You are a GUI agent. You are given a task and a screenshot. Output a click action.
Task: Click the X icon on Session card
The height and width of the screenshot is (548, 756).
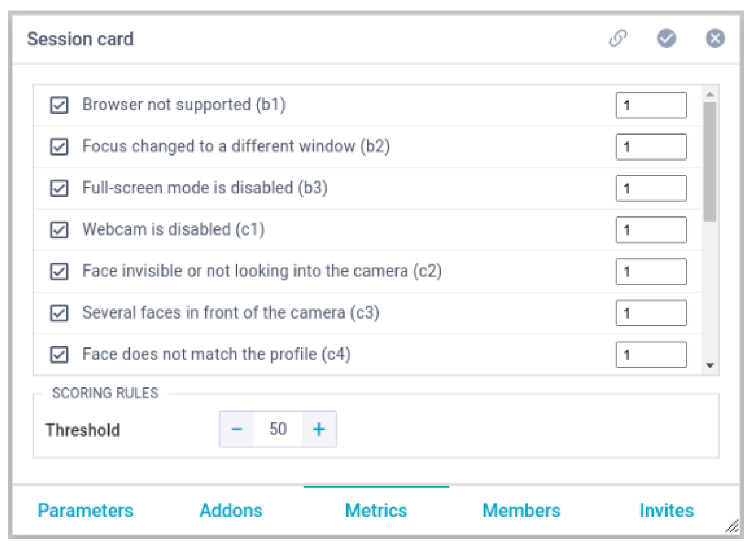pyautogui.click(x=715, y=38)
